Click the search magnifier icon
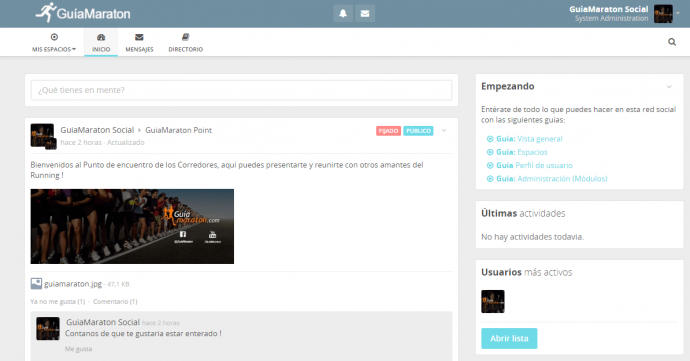Viewport: 690px width, 361px height. click(672, 42)
